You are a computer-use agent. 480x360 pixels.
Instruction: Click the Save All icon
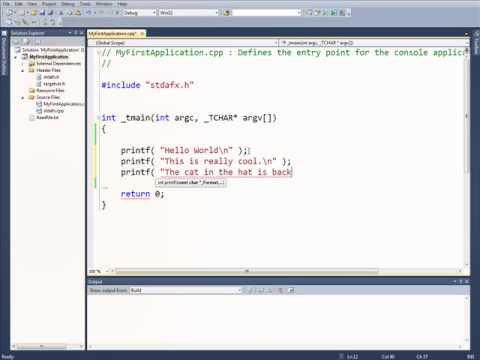tap(50, 13)
